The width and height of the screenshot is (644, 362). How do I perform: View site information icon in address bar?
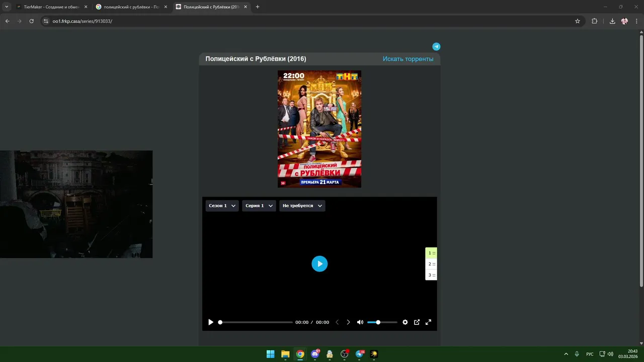(46, 21)
